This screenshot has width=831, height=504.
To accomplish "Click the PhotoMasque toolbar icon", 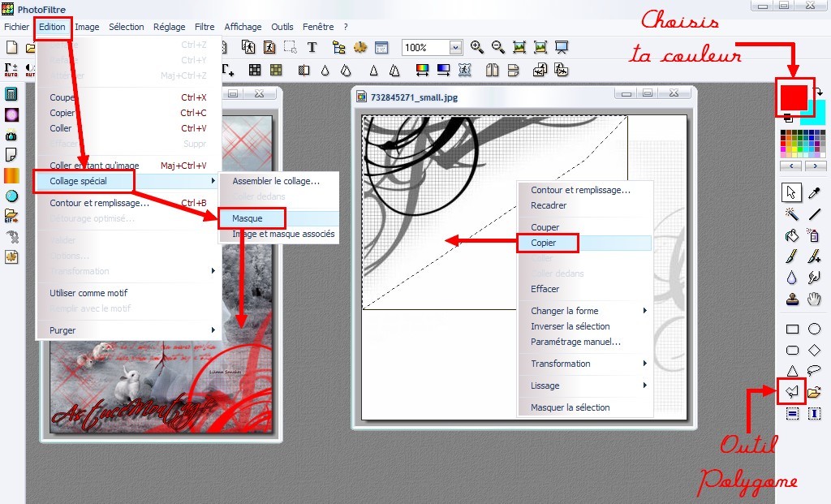I will click(x=465, y=70).
